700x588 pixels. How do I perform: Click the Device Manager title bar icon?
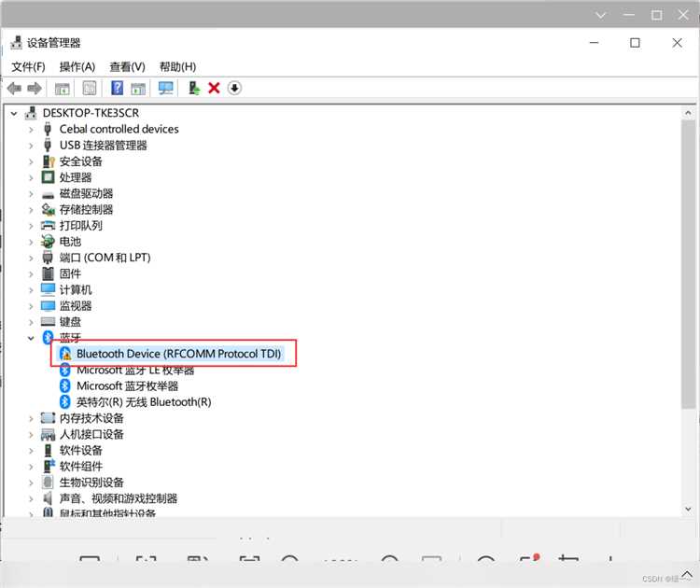pyautogui.click(x=17, y=42)
